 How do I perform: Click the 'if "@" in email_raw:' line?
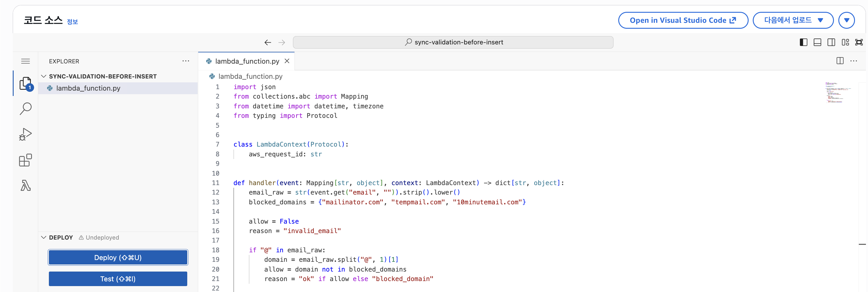pyautogui.click(x=287, y=250)
